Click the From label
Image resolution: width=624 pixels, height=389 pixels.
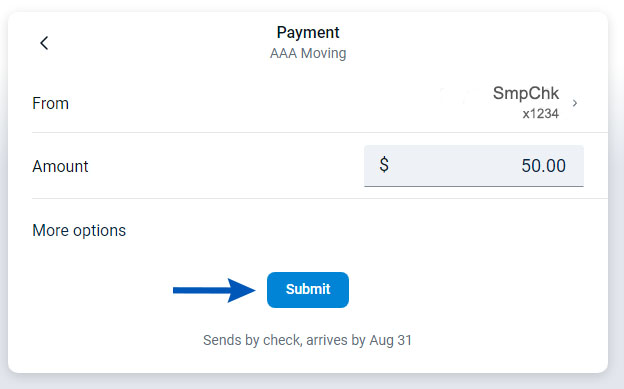(x=51, y=104)
